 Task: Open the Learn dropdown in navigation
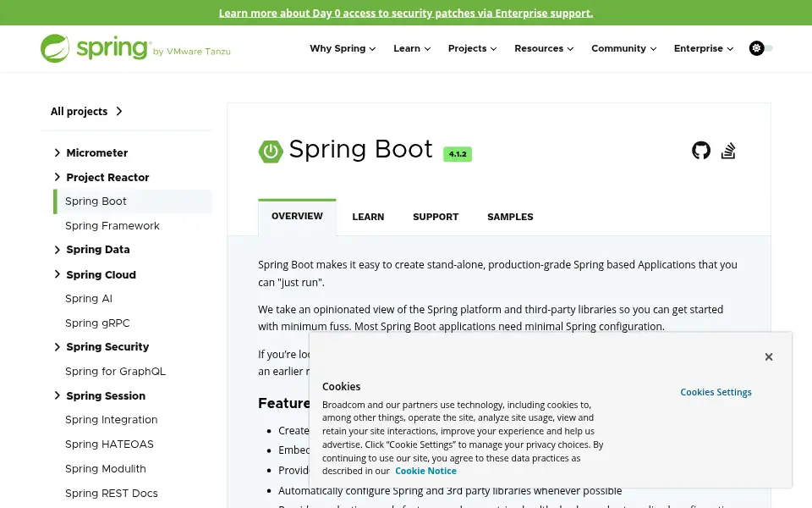(412, 48)
